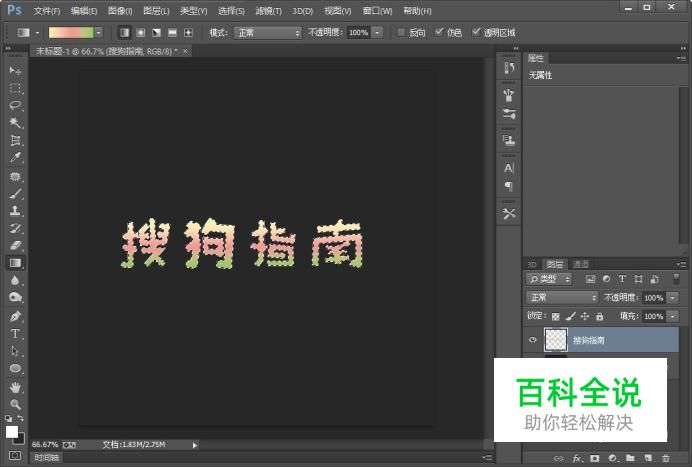Switch to the 3D panel tab

pos(532,264)
